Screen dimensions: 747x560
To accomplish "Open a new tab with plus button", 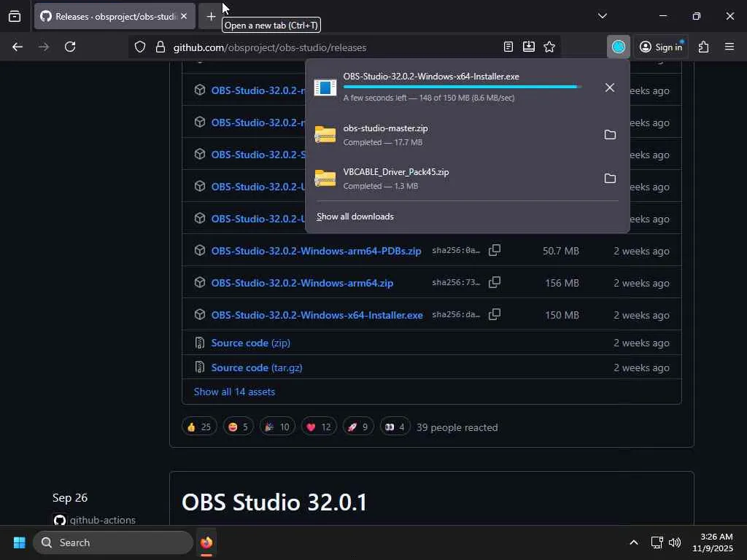I will click(x=211, y=16).
